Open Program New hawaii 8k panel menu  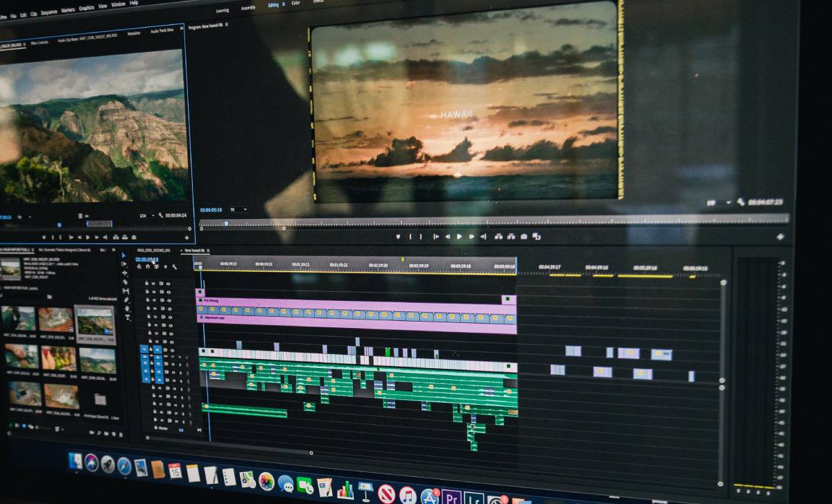tap(227, 24)
